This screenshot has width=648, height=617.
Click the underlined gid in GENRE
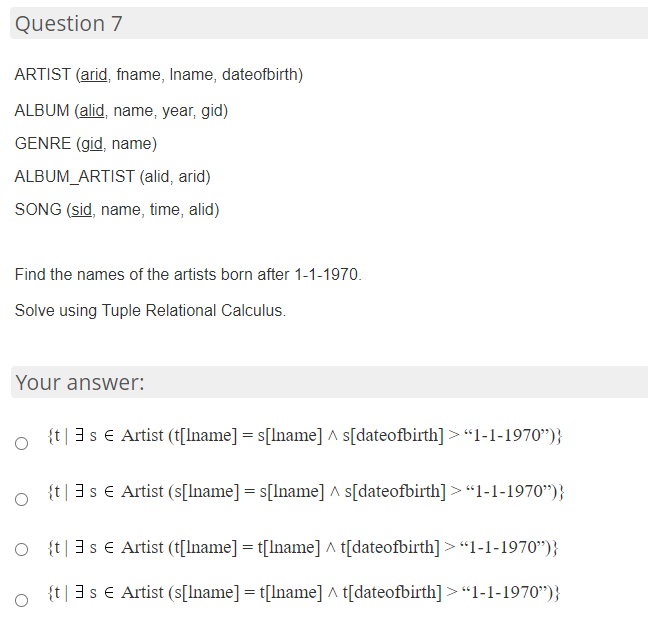[92, 144]
